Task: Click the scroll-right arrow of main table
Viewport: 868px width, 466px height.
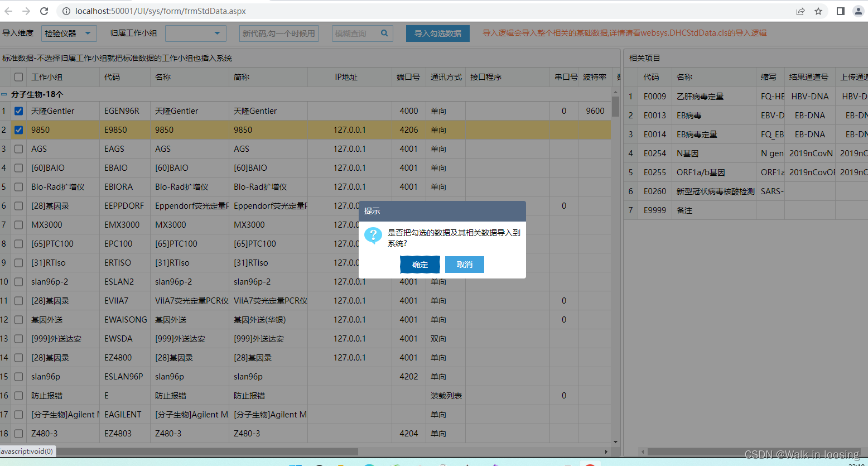Action: pyautogui.click(x=606, y=451)
